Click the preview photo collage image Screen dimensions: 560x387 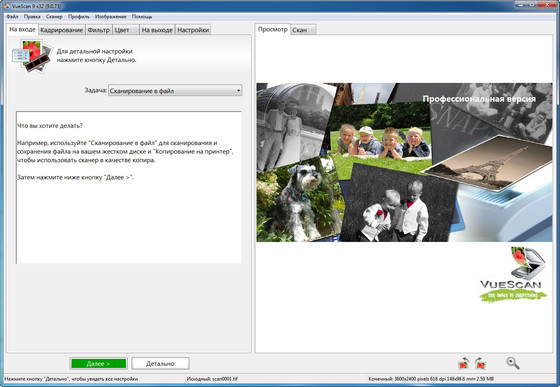[x=404, y=162]
